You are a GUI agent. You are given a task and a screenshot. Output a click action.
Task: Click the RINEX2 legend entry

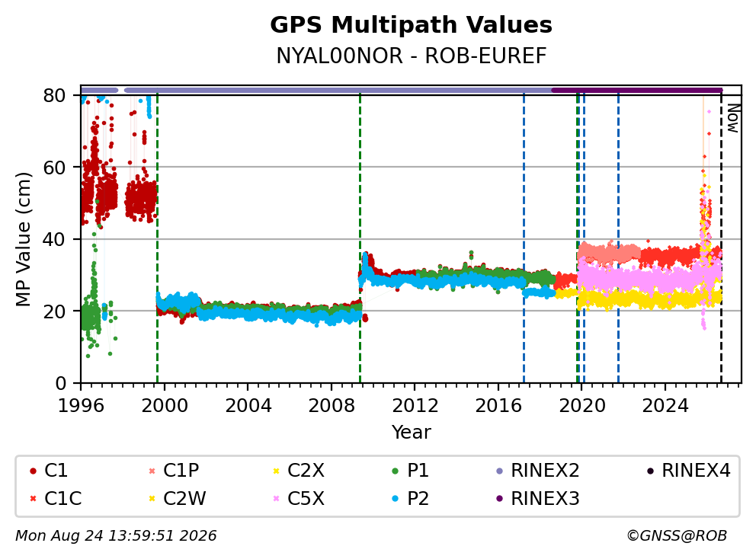pos(537,471)
